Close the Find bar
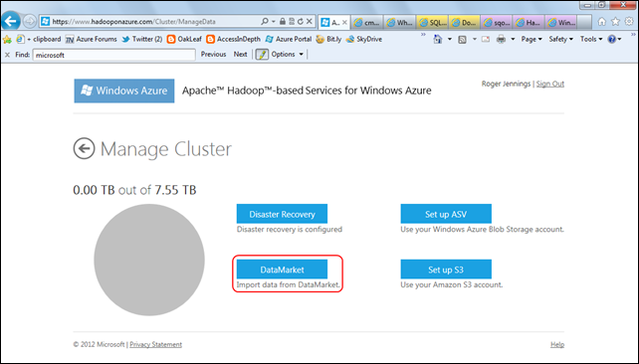The image size is (639, 364). [x=7, y=55]
